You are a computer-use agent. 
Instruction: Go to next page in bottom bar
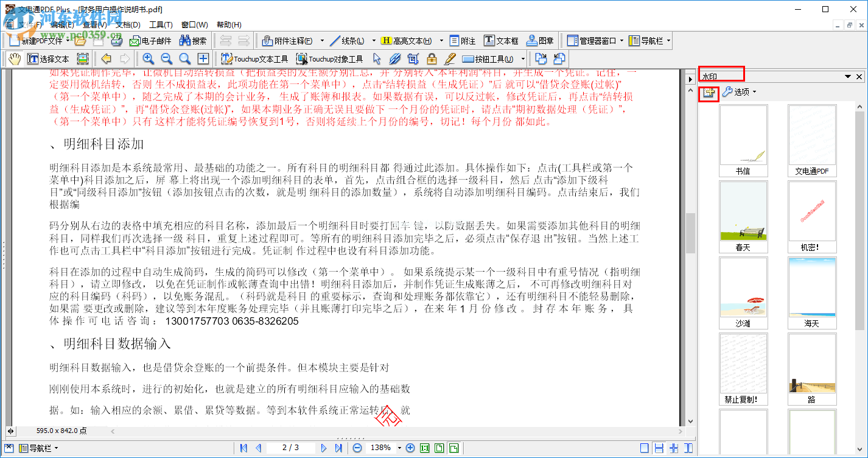[x=324, y=448]
